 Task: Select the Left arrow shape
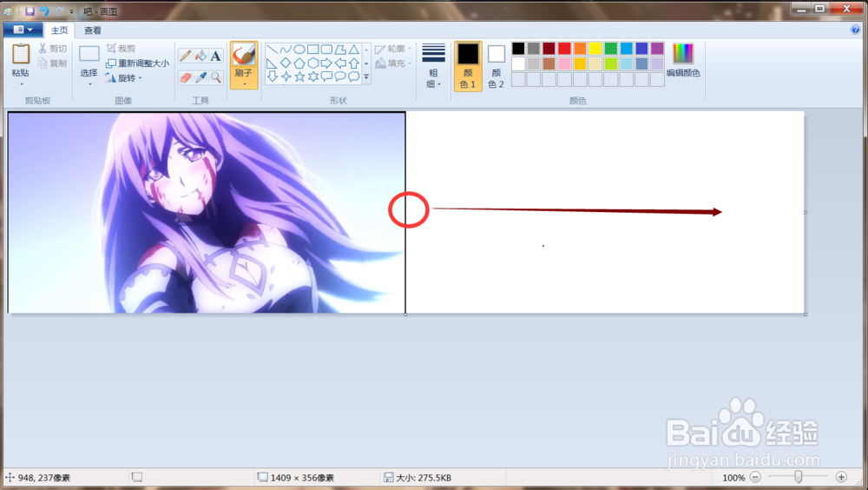coord(340,63)
